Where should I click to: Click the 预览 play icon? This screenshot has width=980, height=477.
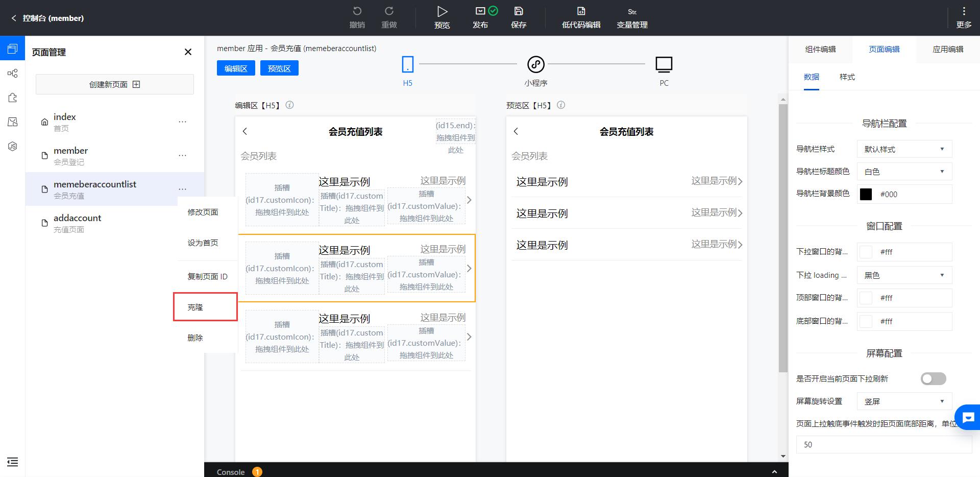coord(442,11)
